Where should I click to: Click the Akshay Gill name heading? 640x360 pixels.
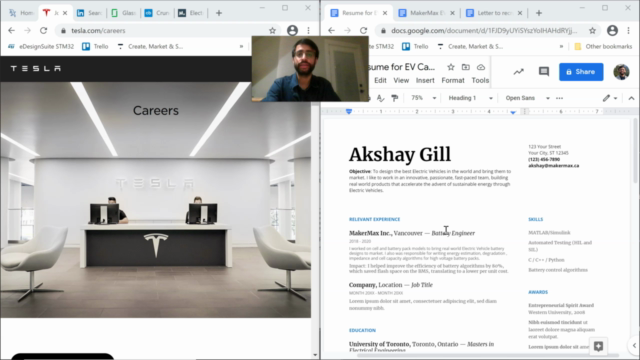click(400, 155)
